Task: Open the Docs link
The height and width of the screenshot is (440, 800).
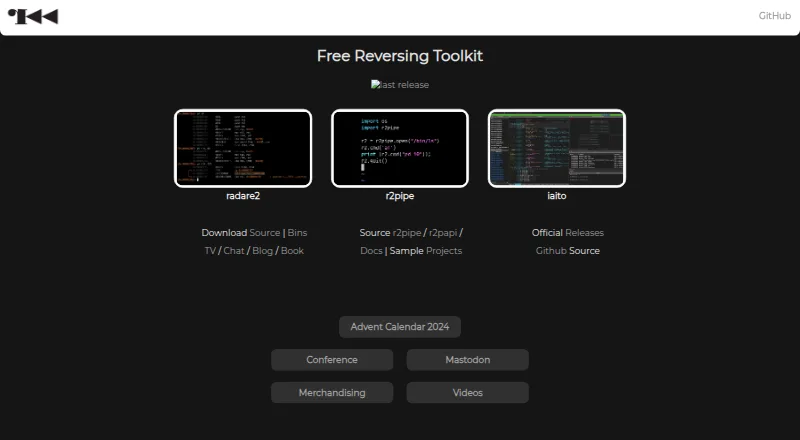Action: 371,251
